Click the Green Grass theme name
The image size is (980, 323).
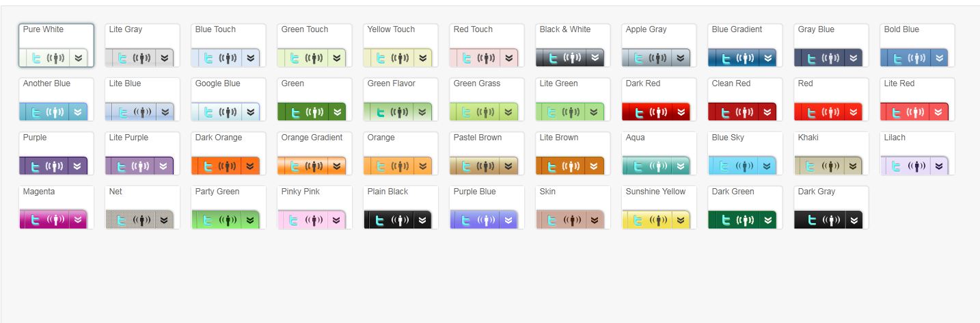pos(476,83)
